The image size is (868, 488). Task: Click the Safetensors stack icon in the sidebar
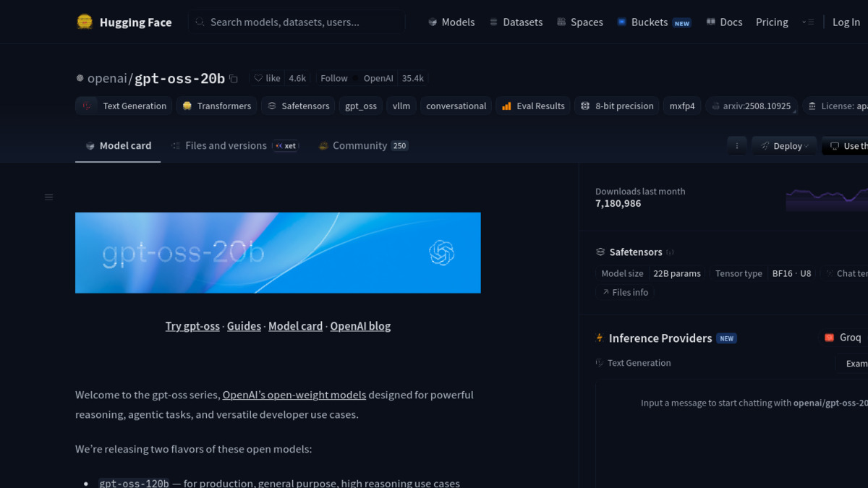tap(600, 252)
